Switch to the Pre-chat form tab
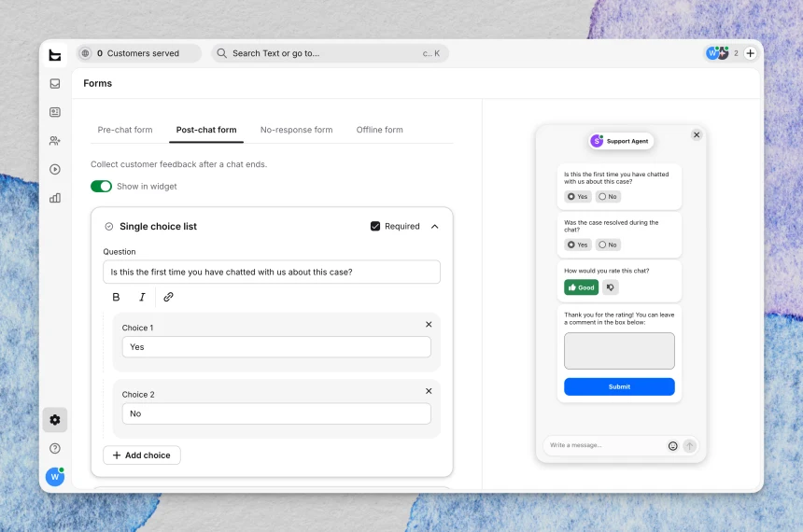 click(125, 130)
